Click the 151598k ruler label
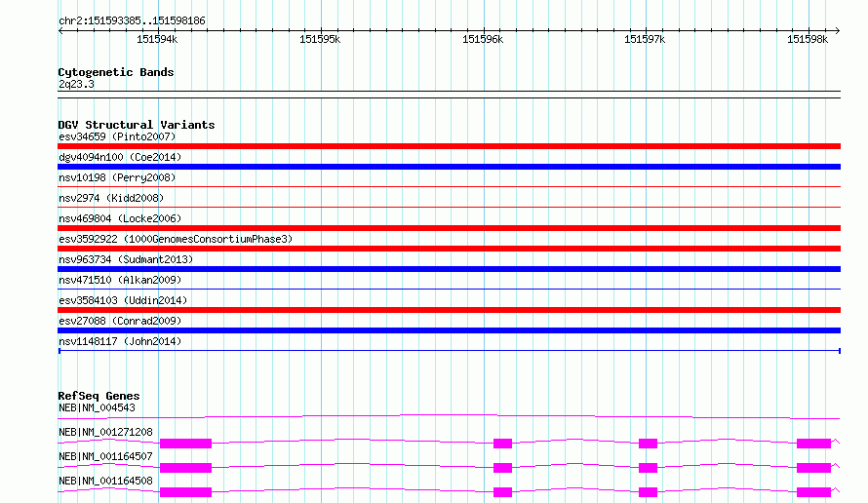This screenshot has width=868, height=503. pyautogui.click(x=808, y=39)
